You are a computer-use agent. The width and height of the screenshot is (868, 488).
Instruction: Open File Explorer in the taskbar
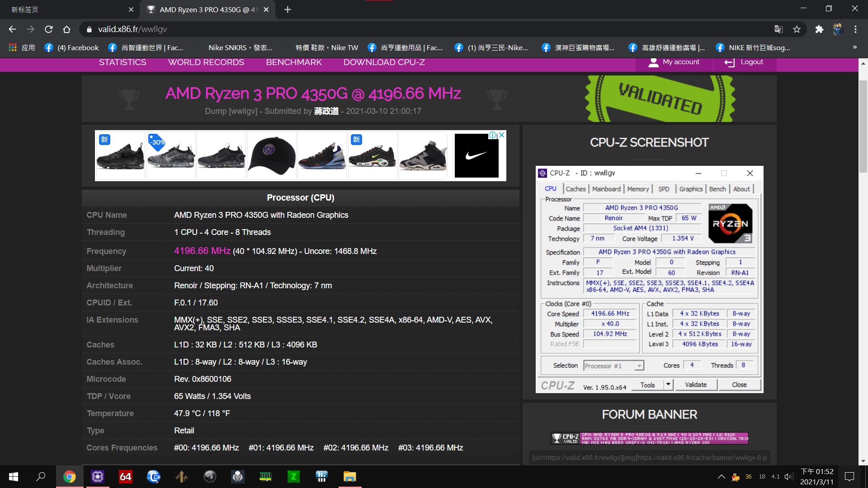coord(349,477)
